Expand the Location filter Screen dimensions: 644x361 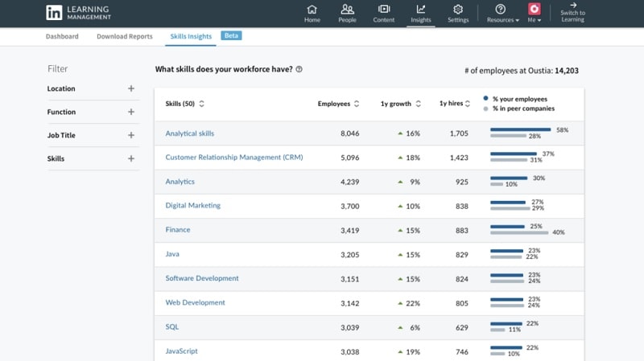131,88
